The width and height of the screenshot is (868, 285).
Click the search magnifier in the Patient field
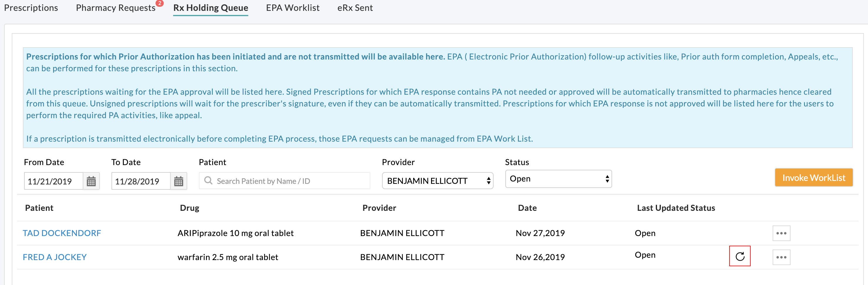pyautogui.click(x=209, y=181)
